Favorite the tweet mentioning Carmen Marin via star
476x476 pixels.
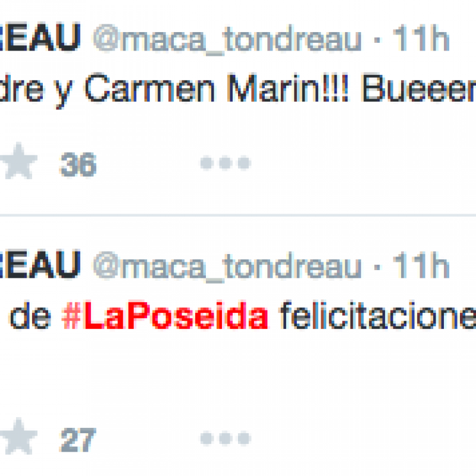coord(19,161)
